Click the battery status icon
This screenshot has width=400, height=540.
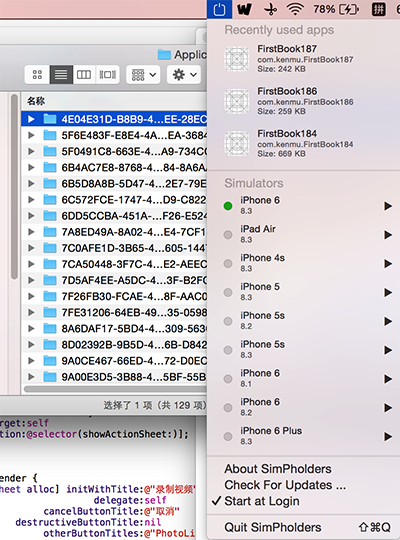point(349,9)
